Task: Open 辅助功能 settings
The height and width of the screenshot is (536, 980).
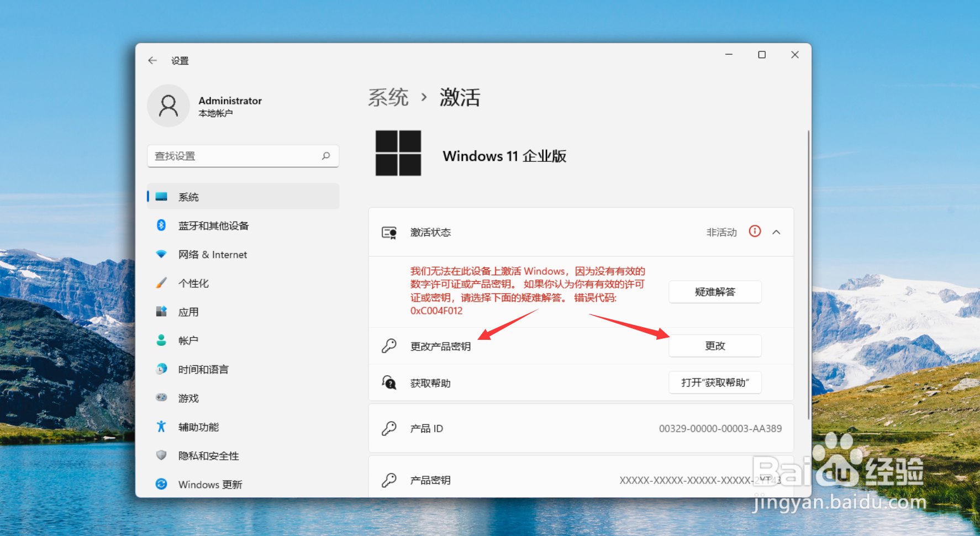Action: 243,427
